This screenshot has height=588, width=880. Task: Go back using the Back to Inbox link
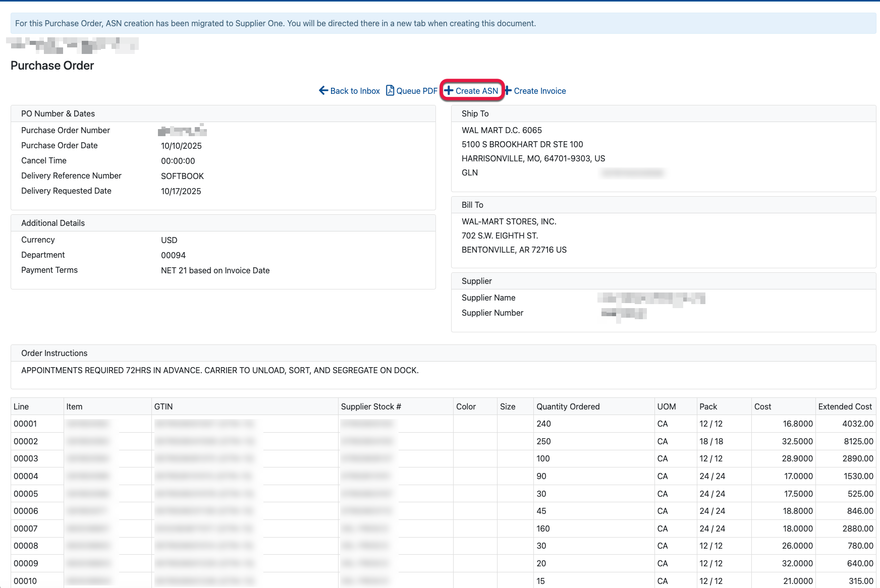[355, 91]
